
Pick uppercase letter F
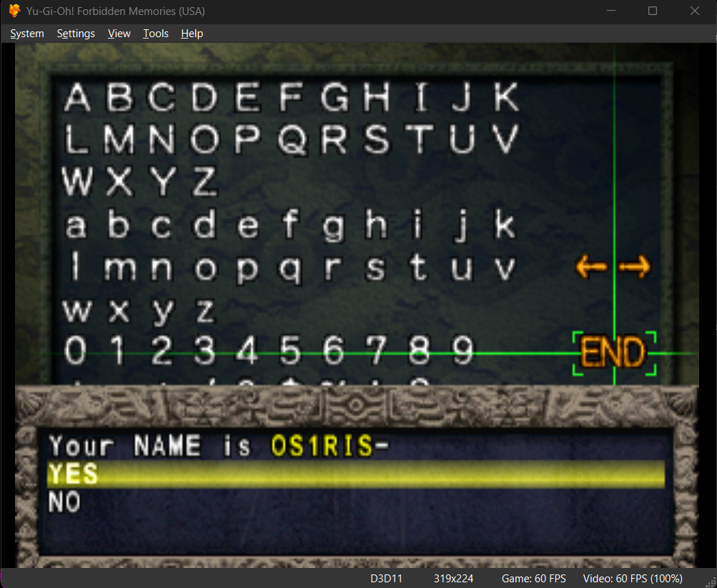(x=290, y=97)
